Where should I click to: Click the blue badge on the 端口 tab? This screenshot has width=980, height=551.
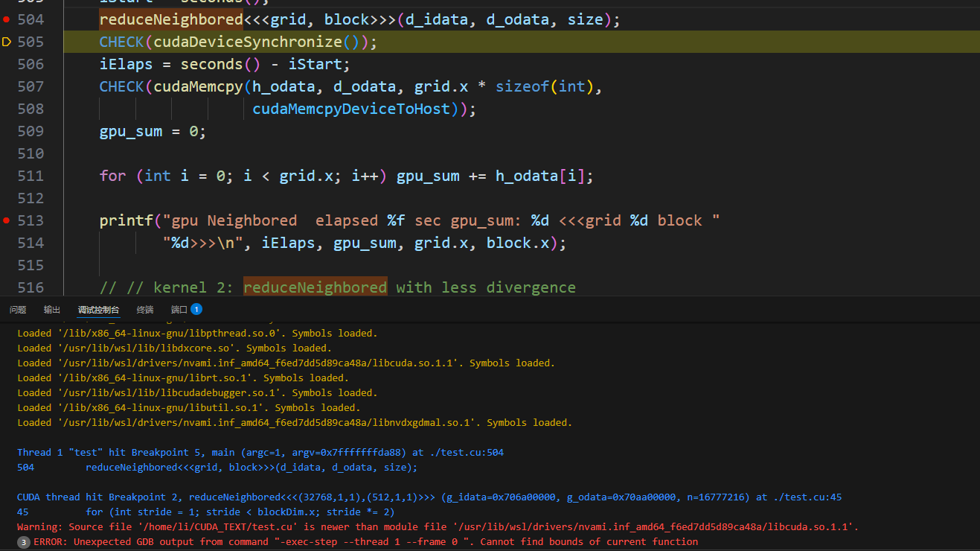pyautogui.click(x=196, y=309)
